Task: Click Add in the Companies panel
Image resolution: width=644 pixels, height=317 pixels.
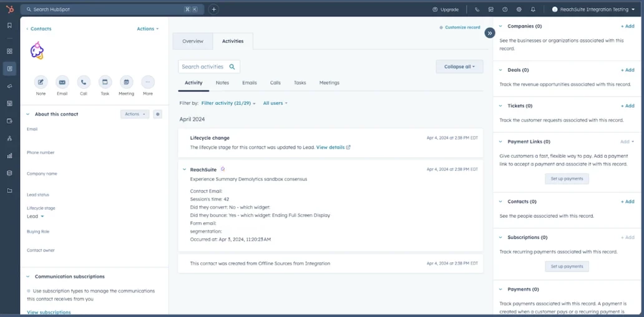Action: [x=628, y=26]
